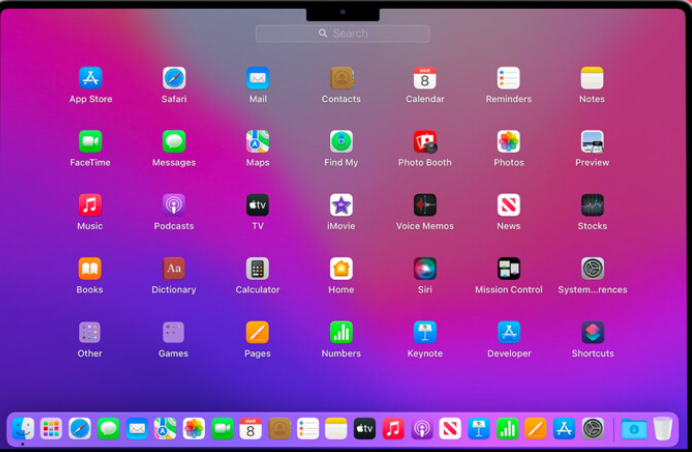Open Music in Launchpad grid
Screen dimensions: 692x452
point(90,205)
